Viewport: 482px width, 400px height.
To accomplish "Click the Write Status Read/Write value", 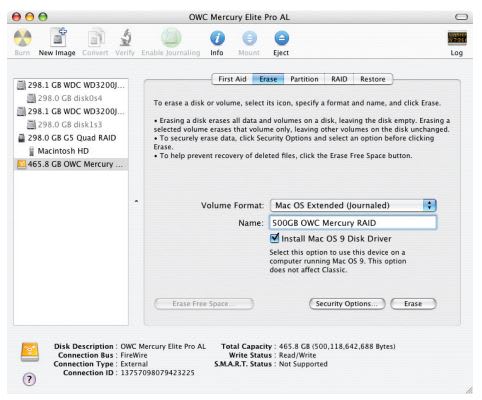I will click(x=297, y=355).
